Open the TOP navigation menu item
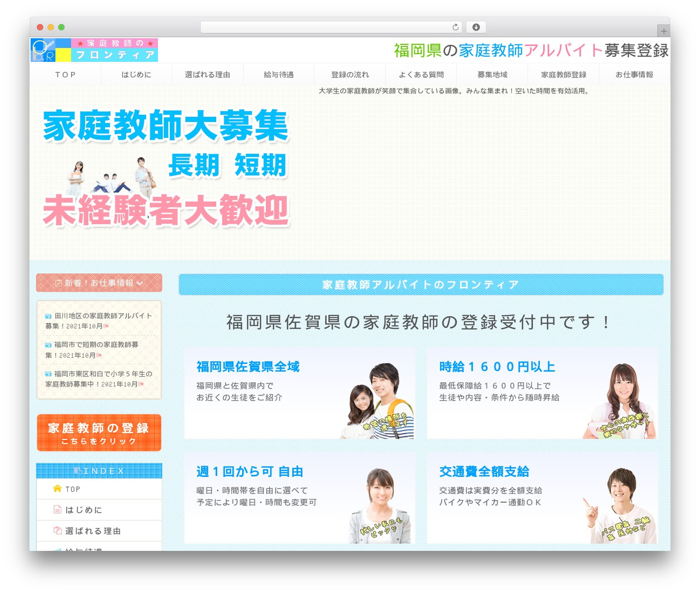 point(66,74)
